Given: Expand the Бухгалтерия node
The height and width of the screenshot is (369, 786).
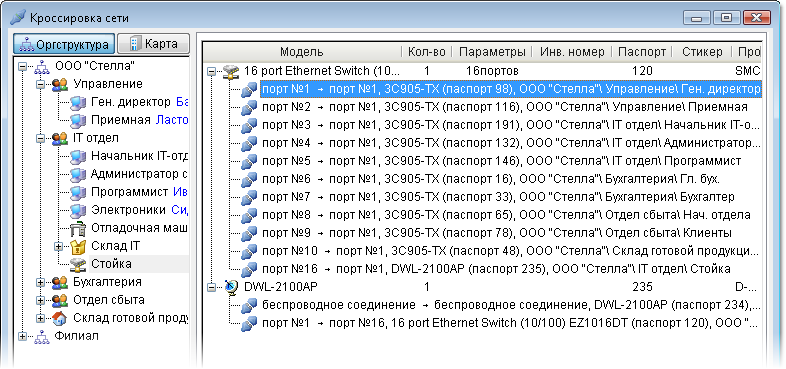Looking at the screenshot, I should (x=41, y=282).
